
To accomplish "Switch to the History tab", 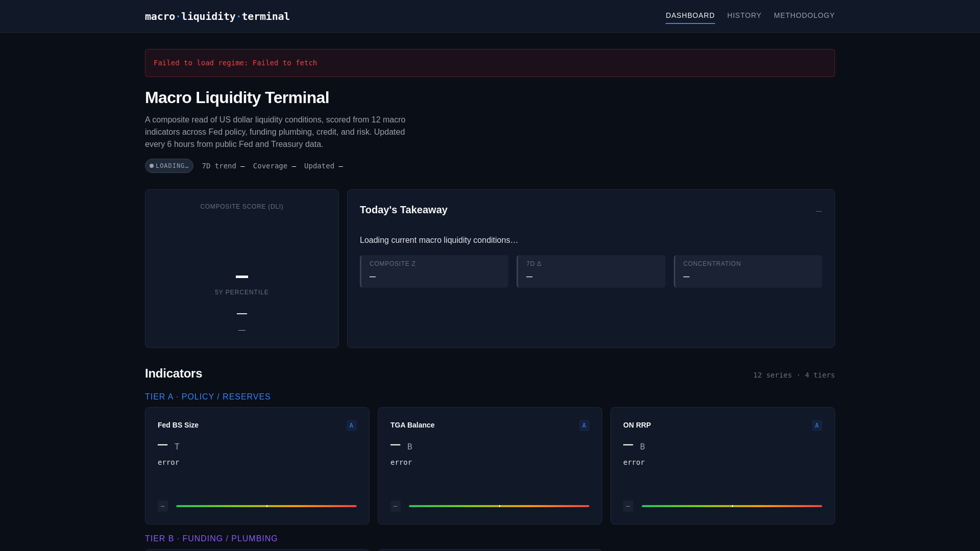I will click(x=744, y=16).
